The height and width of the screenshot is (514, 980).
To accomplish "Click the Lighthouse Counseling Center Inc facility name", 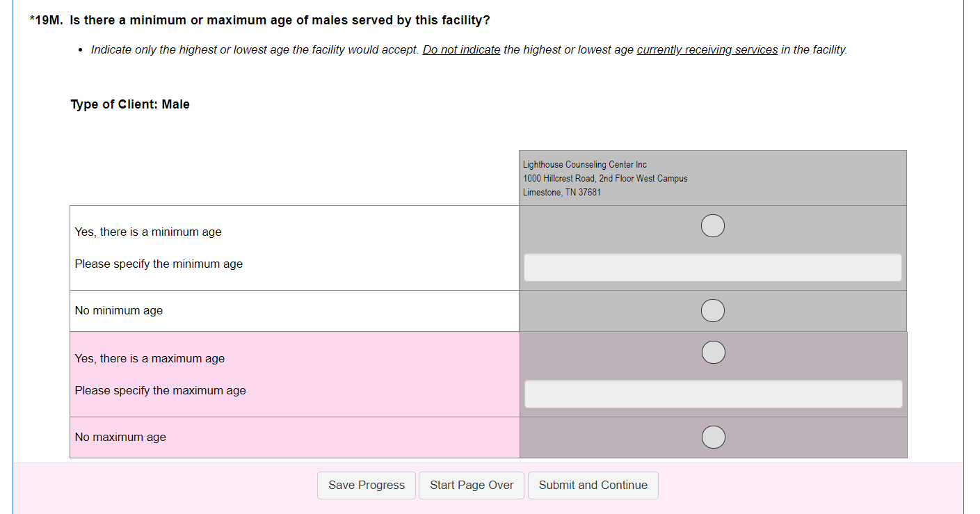I will click(x=584, y=165).
